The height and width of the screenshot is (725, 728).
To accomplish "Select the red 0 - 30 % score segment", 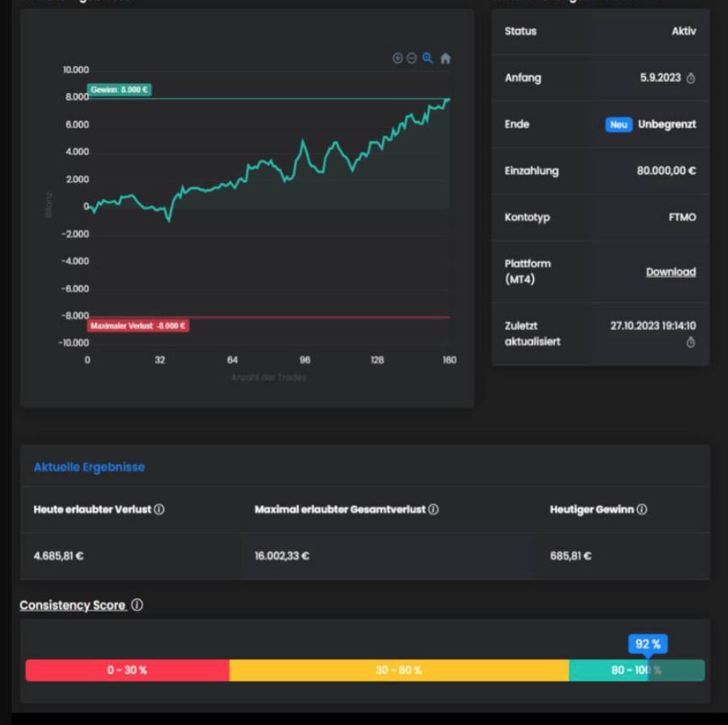I will coord(127,670).
